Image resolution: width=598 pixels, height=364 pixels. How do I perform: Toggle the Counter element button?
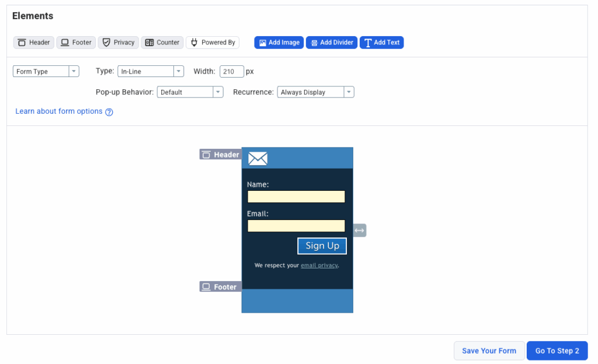(162, 43)
